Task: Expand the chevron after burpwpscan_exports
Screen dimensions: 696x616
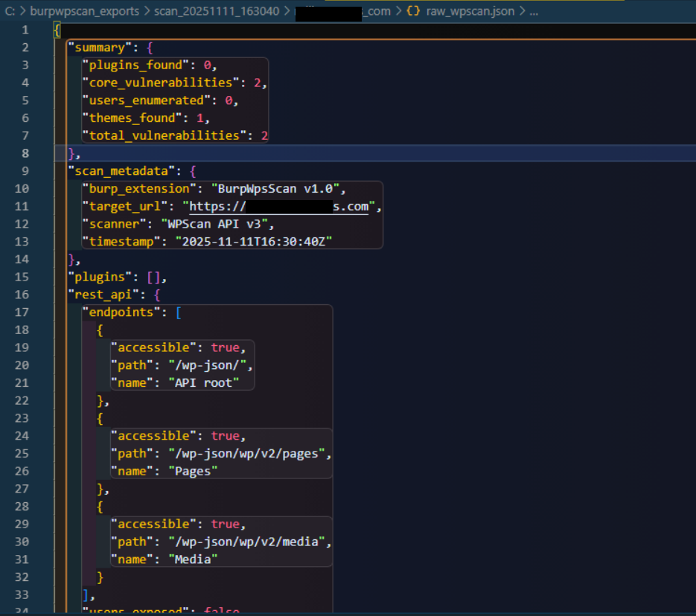Action: (x=147, y=11)
